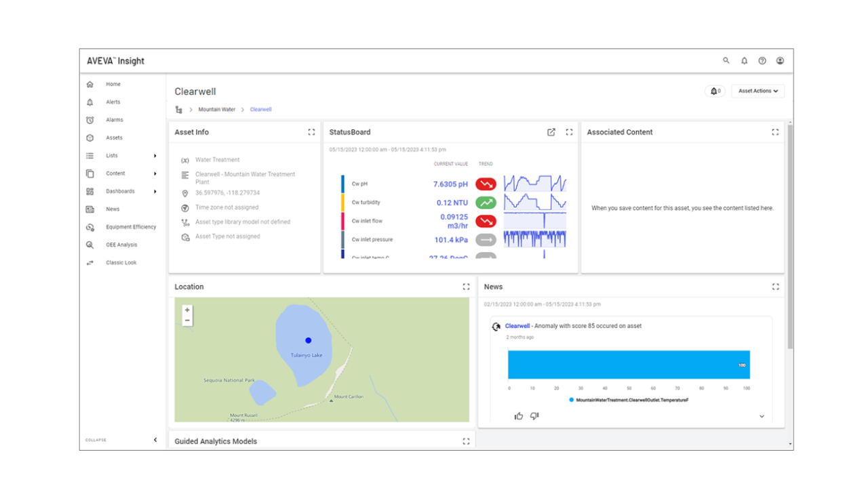Click the search icon in top bar

pos(726,61)
